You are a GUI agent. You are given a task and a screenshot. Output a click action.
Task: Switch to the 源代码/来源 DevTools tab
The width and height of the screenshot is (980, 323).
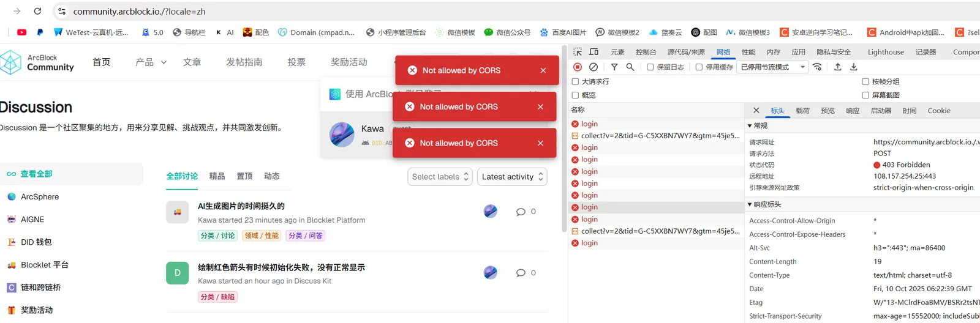click(686, 52)
